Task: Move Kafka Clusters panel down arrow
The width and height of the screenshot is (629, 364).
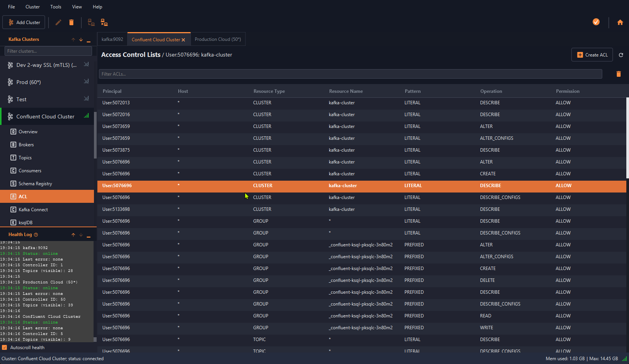Action: point(81,40)
